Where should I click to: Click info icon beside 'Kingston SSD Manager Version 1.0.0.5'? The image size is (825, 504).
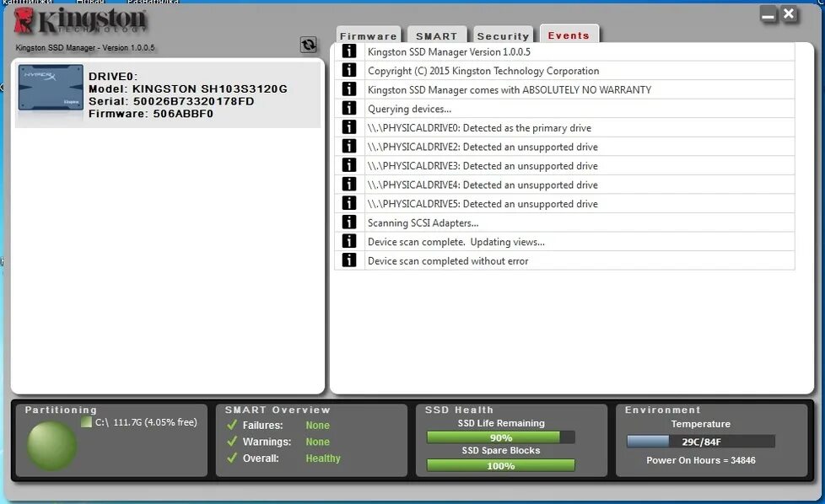pos(349,51)
